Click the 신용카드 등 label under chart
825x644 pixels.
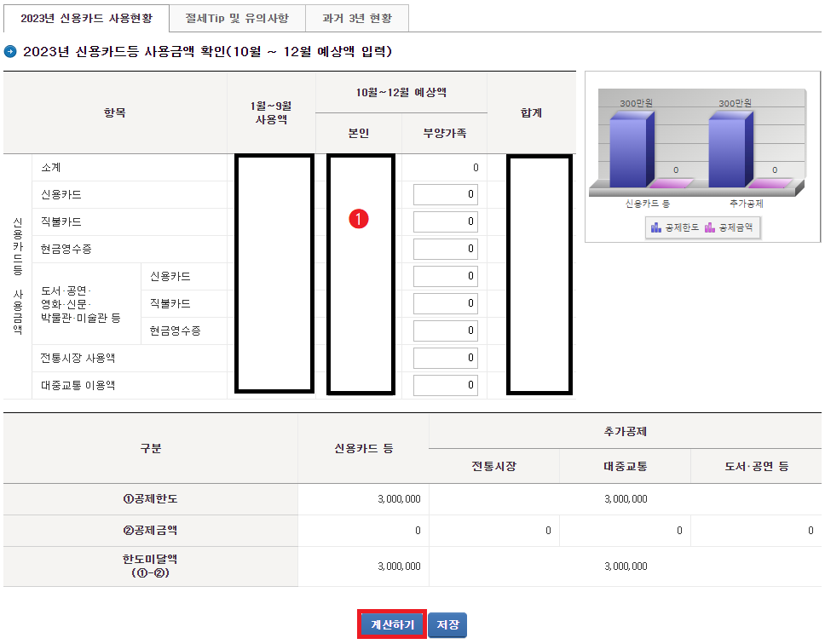pyautogui.click(x=647, y=204)
